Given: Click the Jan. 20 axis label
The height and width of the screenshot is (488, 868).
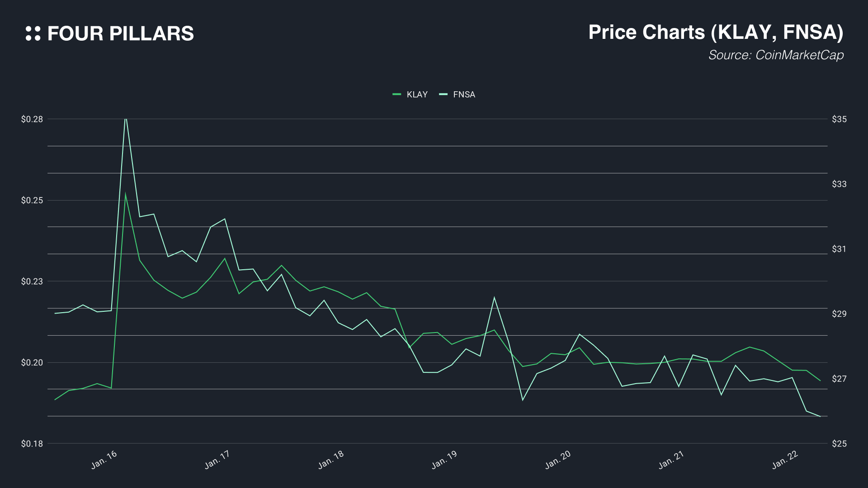Looking at the screenshot, I should tap(558, 460).
